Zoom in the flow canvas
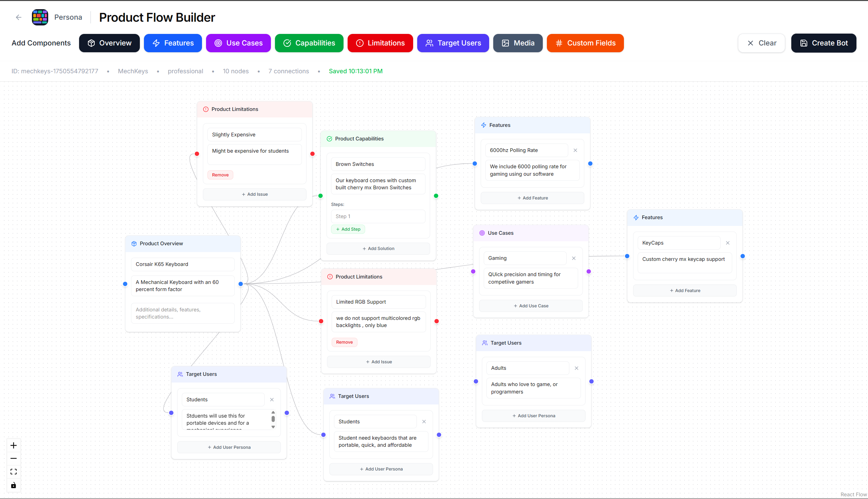Image resolution: width=868 pixels, height=499 pixels. click(13, 445)
